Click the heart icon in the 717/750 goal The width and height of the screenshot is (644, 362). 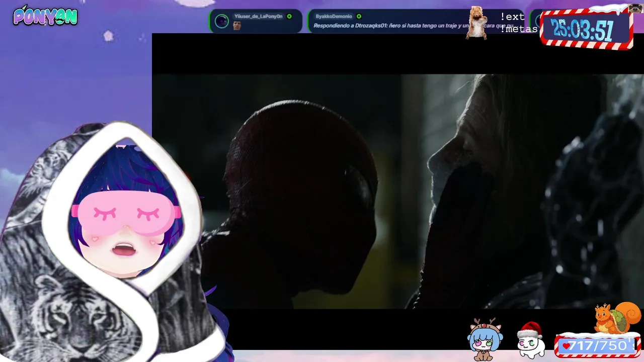coord(567,346)
